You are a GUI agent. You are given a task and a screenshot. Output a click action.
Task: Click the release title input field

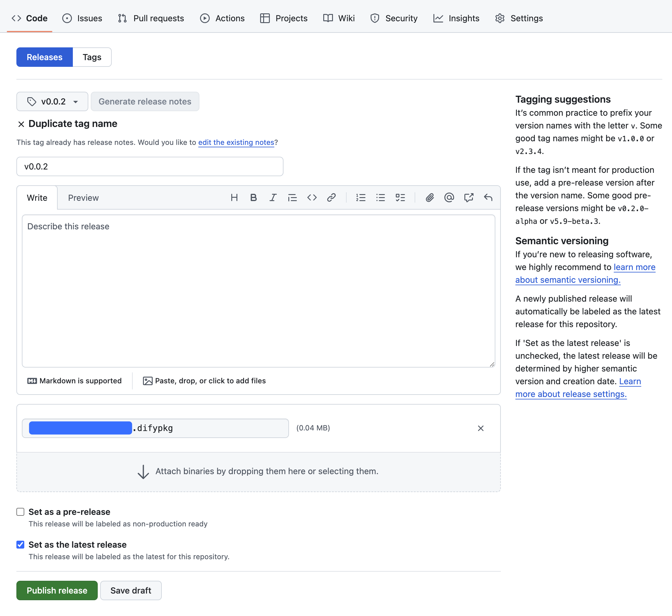pyautogui.click(x=150, y=166)
